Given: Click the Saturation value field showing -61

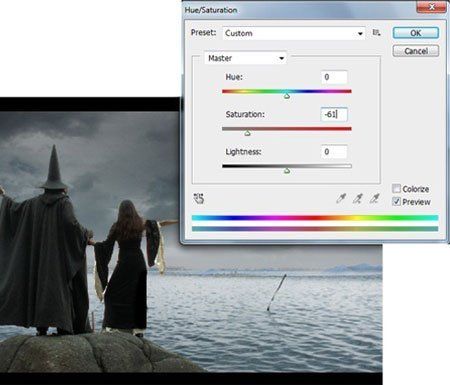Looking at the screenshot, I should [334, 114].
